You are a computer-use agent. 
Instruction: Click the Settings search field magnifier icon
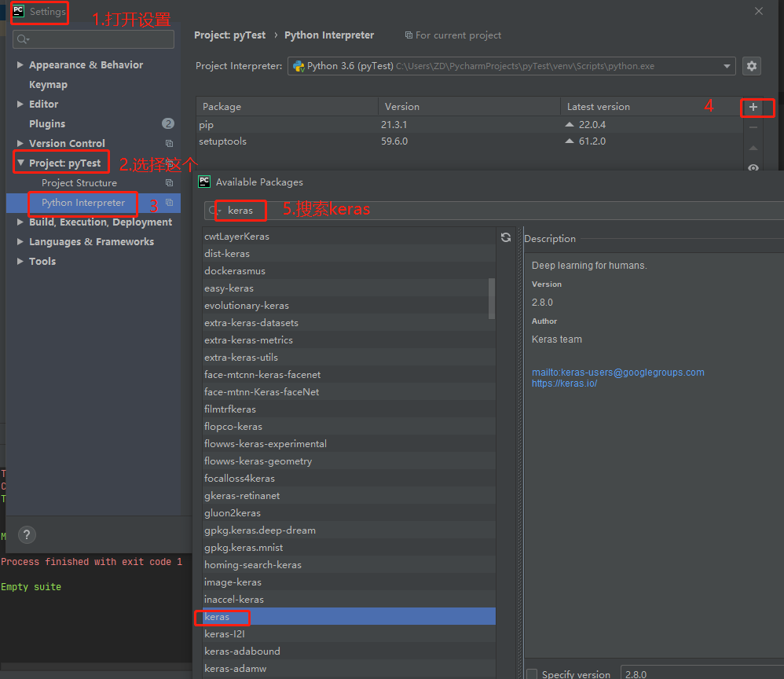pos(23,39)
